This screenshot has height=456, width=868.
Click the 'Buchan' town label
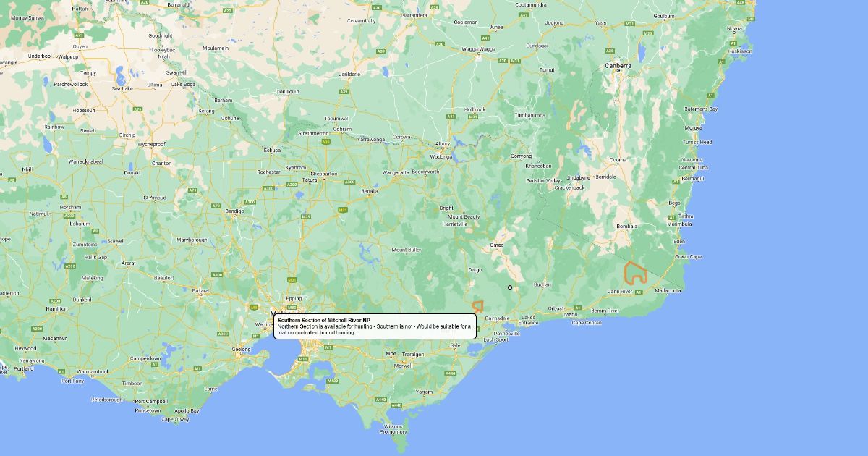click(x=542, y=284)
